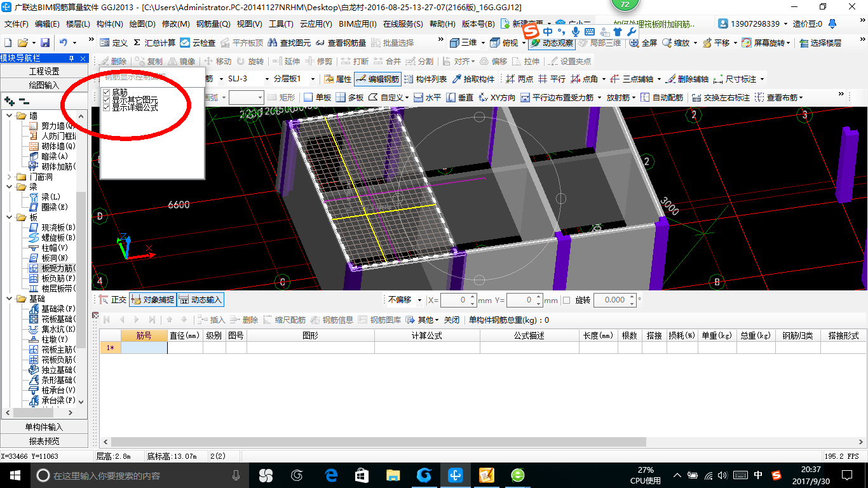
Task: Select 多板 multi slab mode
Action: (x=349, y=97)
